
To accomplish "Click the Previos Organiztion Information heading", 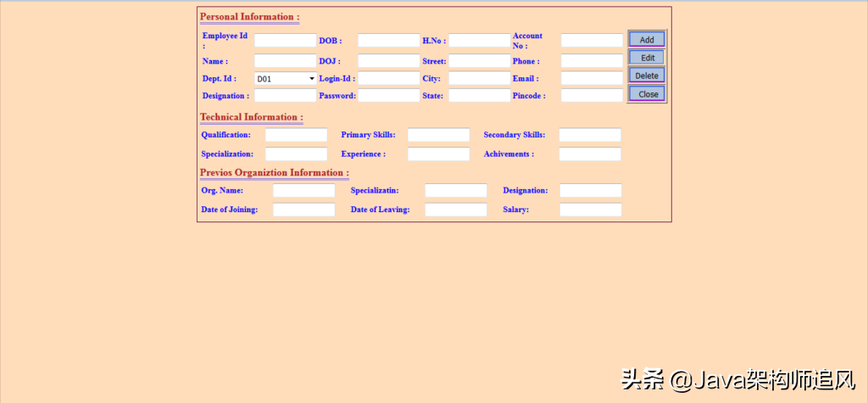I will click(275, 172).
